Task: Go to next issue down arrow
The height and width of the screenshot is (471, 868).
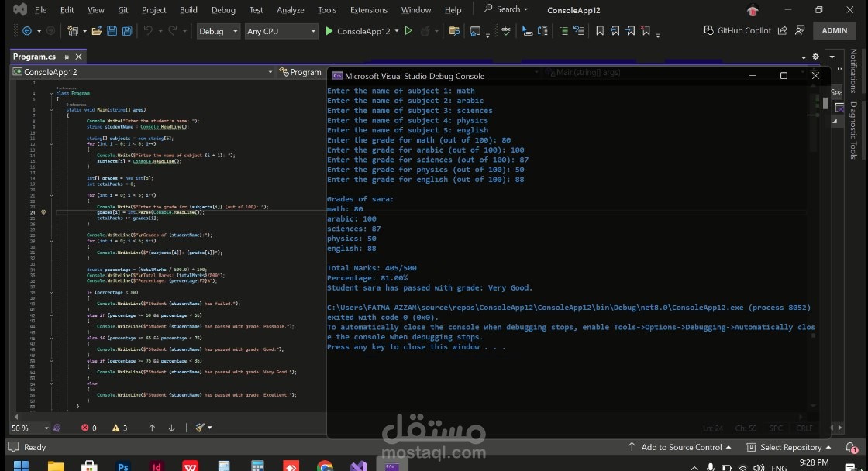Action: click(x=171, y=428)
